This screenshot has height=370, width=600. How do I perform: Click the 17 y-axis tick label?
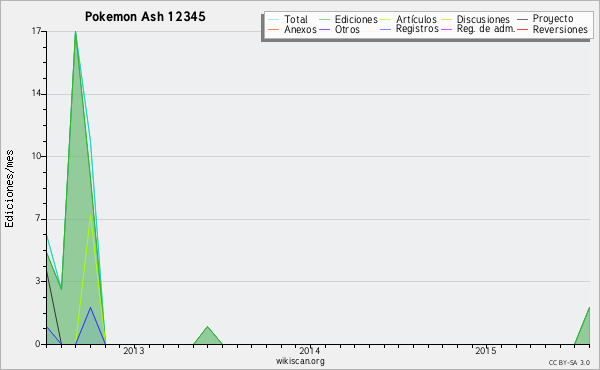tap(36, 31)
